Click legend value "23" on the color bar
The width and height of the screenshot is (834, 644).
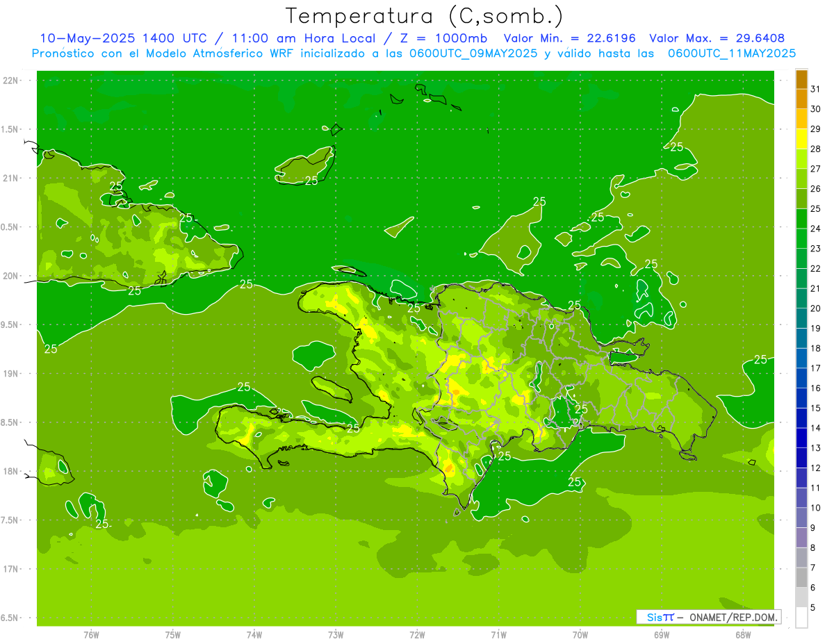tap(815, 249)
